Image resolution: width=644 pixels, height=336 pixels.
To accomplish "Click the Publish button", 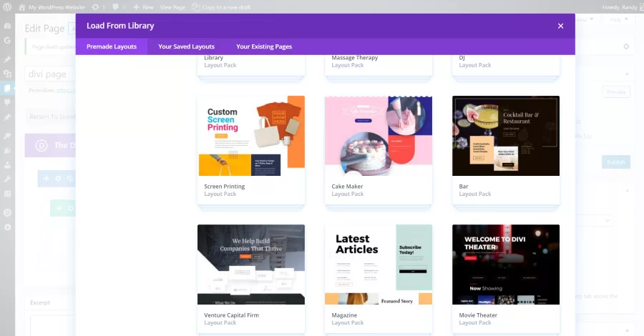I will 615,162.
